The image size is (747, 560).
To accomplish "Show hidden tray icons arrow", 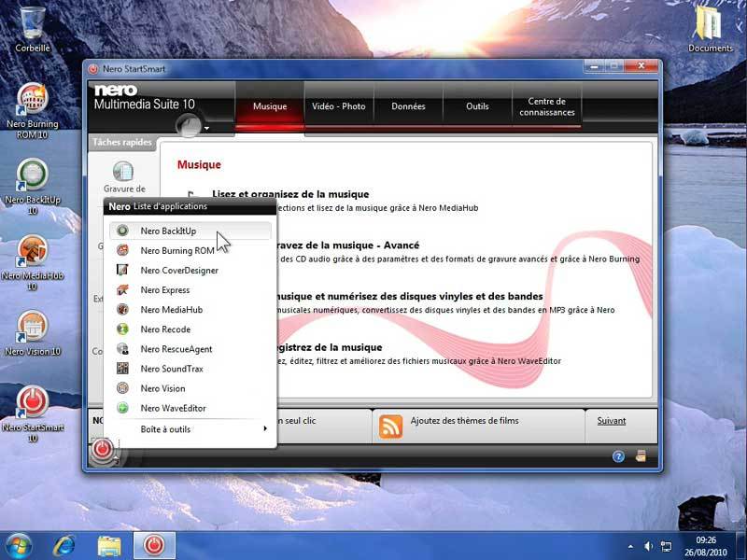I will coord(631,547).
